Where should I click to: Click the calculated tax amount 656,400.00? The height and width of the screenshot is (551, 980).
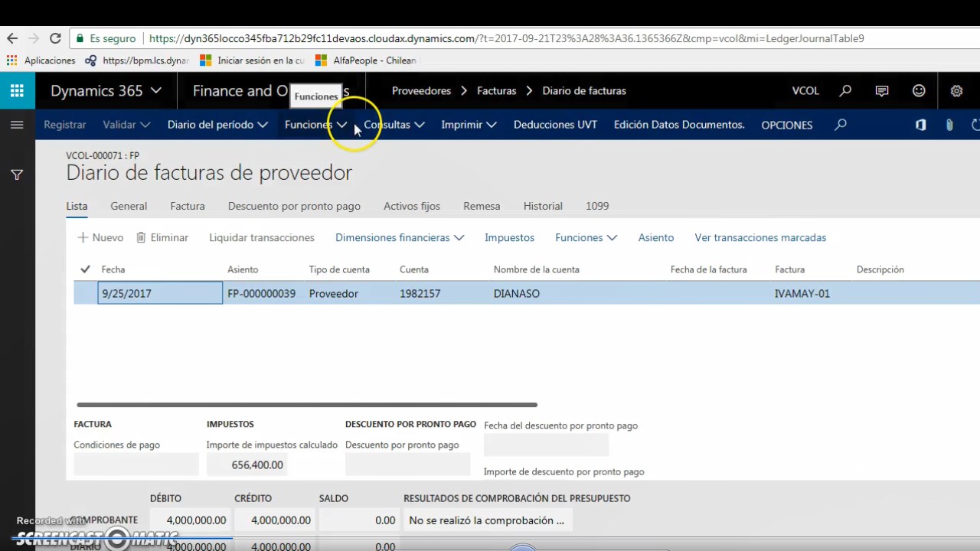tap(247, 465)
